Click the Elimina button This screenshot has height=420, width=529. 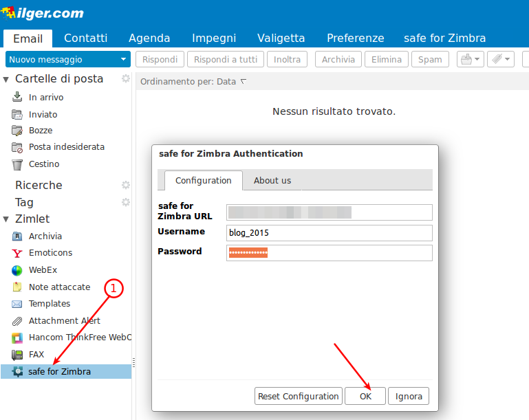pos(387,59)
